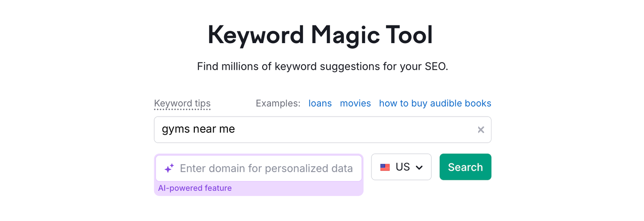
Task: Click the "Examples:" label
Action: point(278,103)
